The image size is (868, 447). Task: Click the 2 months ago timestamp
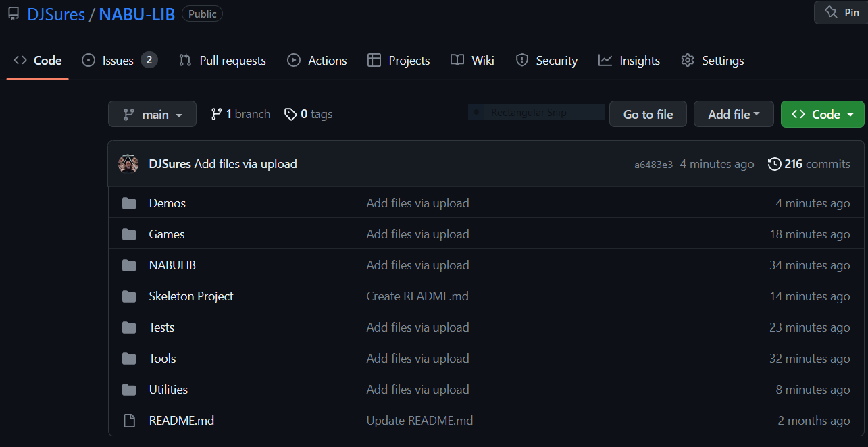pyautogui.click(x=814, y=421)
